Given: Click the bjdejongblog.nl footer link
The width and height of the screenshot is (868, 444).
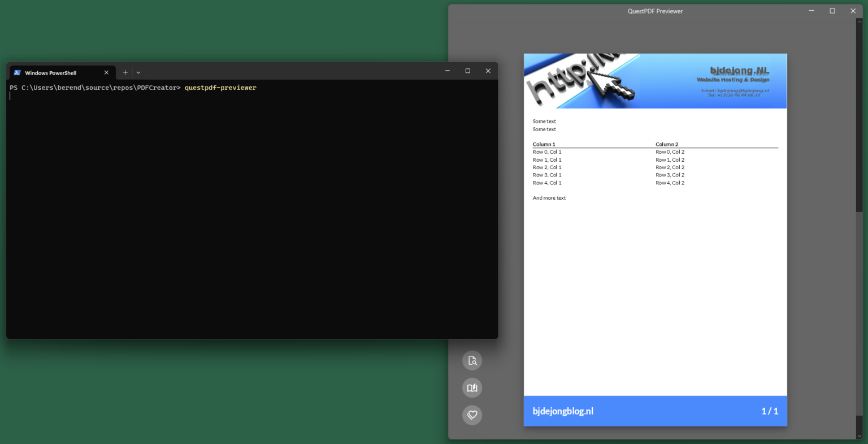Looking at the screenshot, I should pos(563,411).
